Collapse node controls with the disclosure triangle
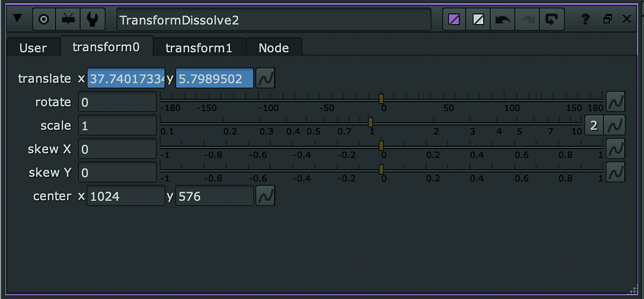The image size is (644, 299). pyautogui.click(x=17, y=19)
